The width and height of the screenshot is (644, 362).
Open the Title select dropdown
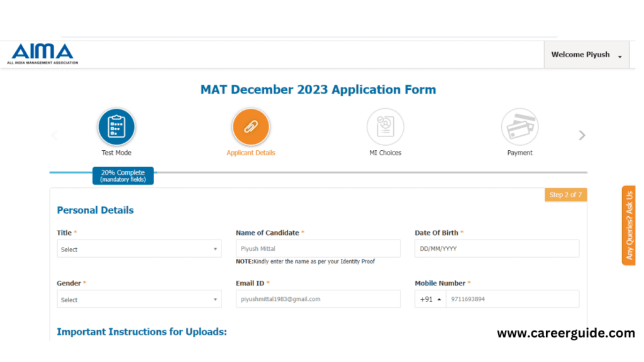139,249
